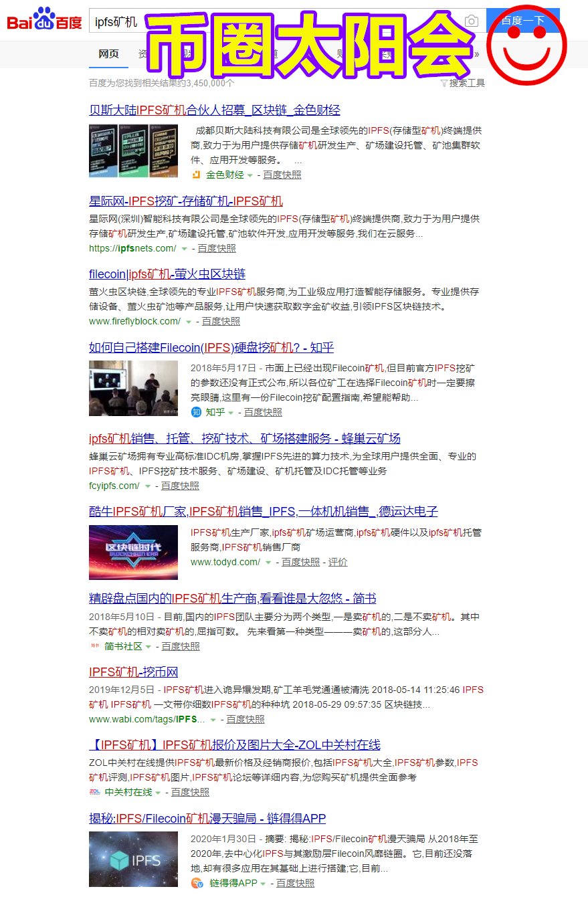Open IPFS矿机-挖币网 result title

[133, 672]
